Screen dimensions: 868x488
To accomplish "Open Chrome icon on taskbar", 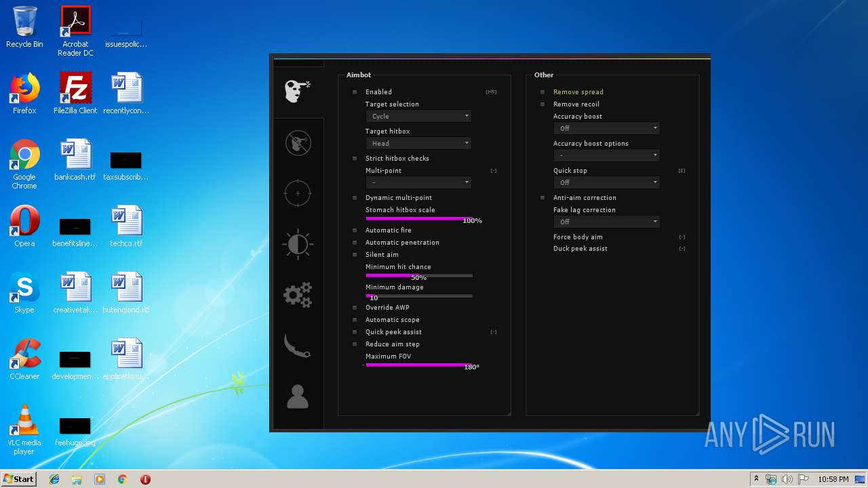I will pos(123,479).
